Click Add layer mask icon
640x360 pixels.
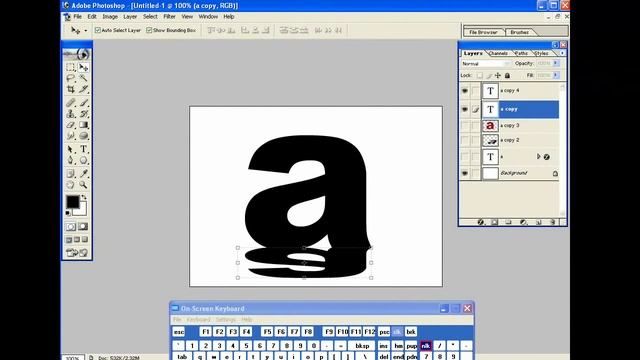click(494, 222)
